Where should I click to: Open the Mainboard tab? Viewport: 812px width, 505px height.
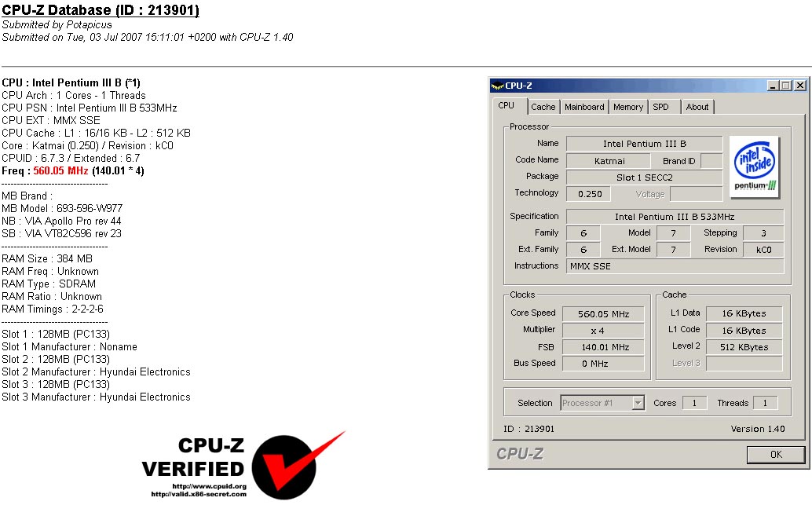[x=584, y=107]
